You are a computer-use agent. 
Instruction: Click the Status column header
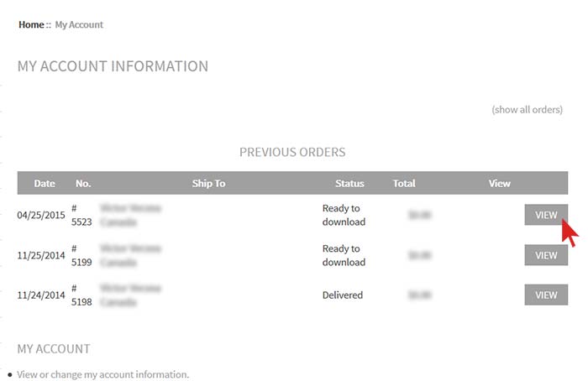(x=349, y=183)
